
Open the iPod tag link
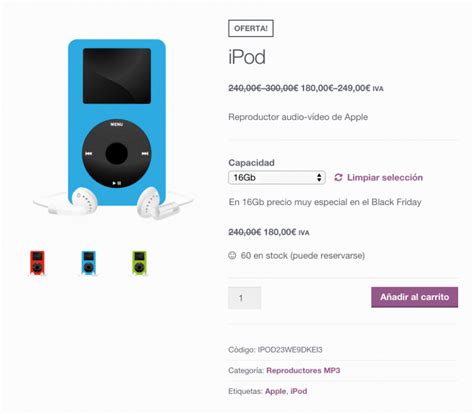tap(298, 391)
